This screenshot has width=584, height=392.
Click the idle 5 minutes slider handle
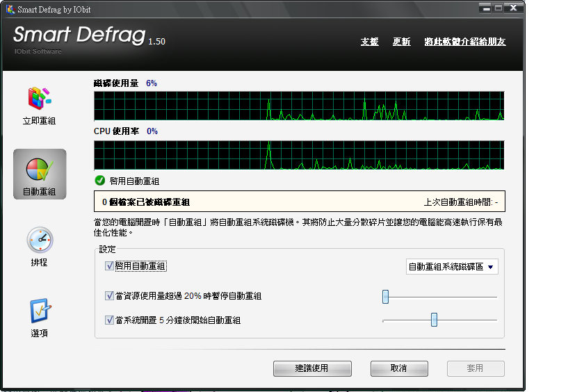click(434, 320)
